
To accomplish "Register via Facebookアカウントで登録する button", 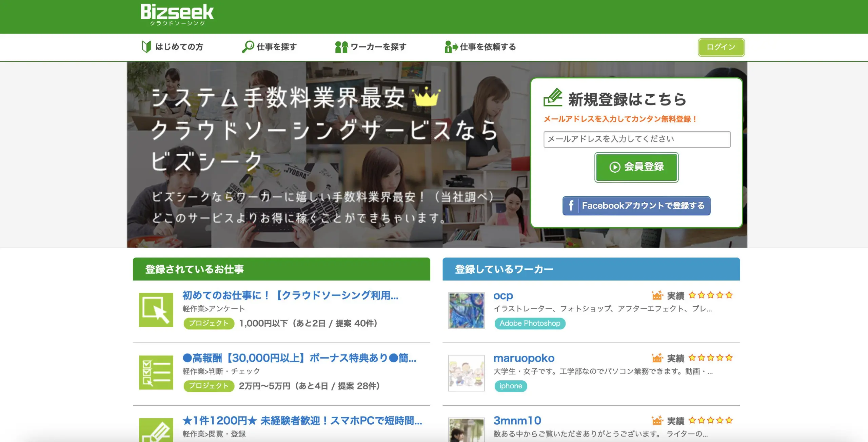I will (x=643, y=206).
